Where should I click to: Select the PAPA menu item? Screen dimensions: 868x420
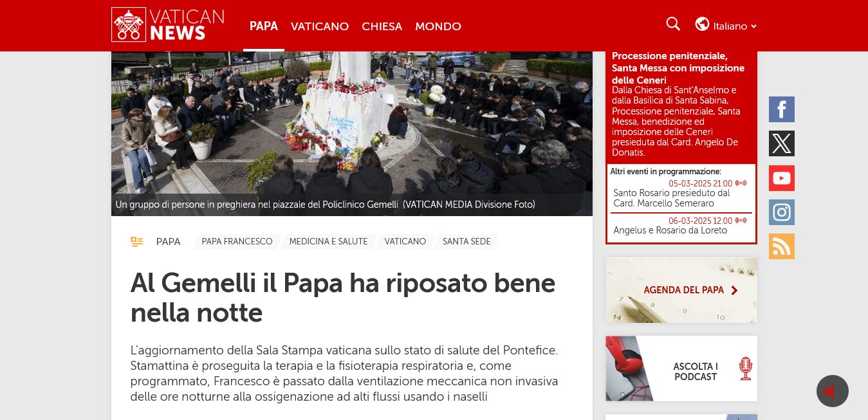263,26
